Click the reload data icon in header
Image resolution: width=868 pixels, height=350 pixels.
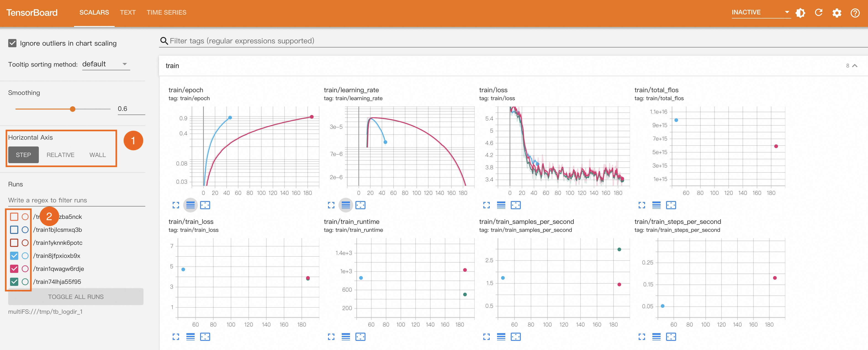pyautogui.click(x=818, y=13)
